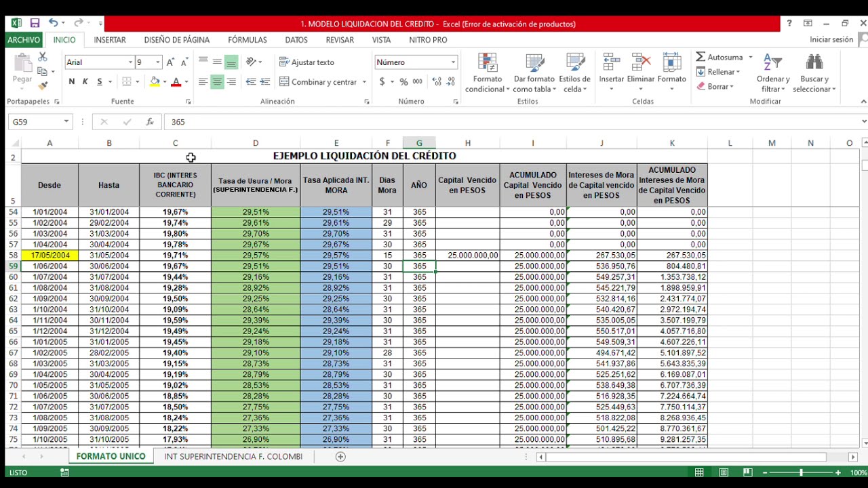Toggle italic formatting (K)
This screenshot has height=488, width=868.
pyautogui.click(x=85, y=82)
